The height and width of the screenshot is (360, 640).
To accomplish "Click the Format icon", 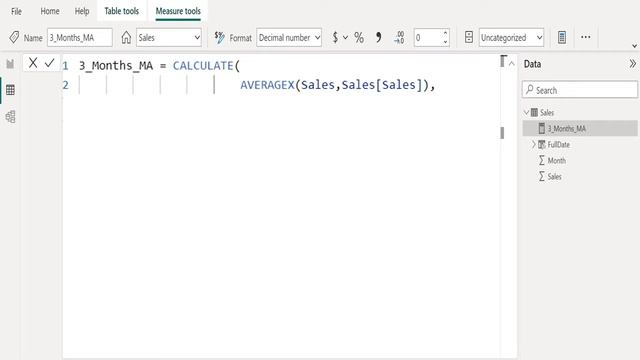I will coord(220,38).
